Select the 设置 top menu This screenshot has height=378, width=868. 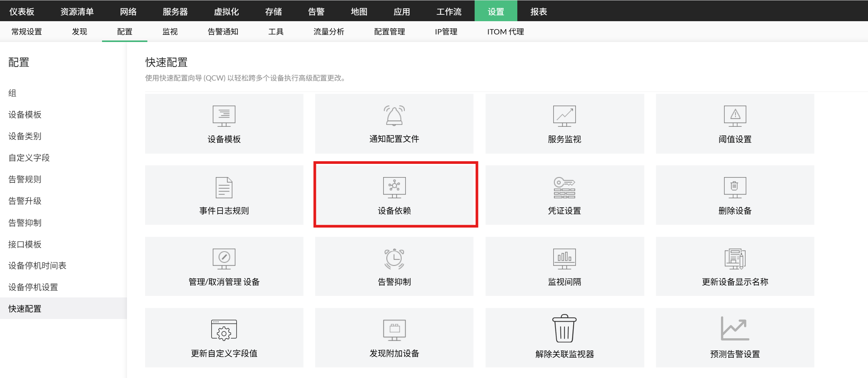(496, 11)
